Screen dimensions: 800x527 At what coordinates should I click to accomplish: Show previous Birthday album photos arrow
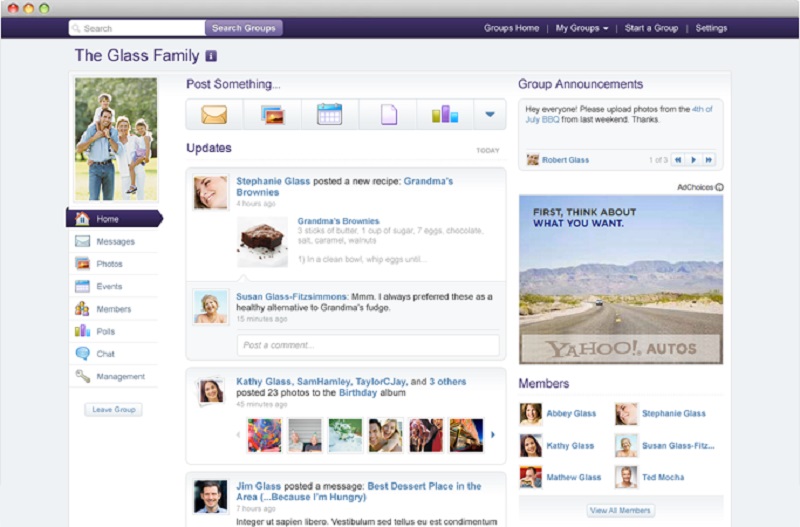238,435
